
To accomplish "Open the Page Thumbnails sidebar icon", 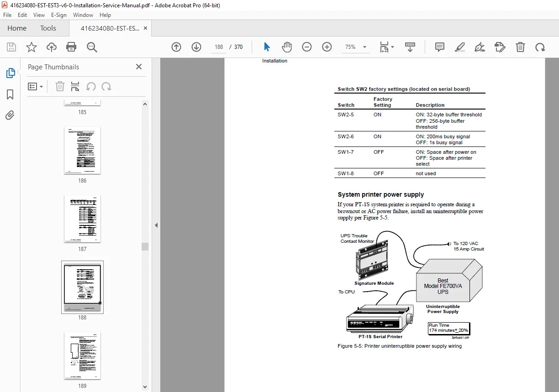I will [x=10, y=73].
